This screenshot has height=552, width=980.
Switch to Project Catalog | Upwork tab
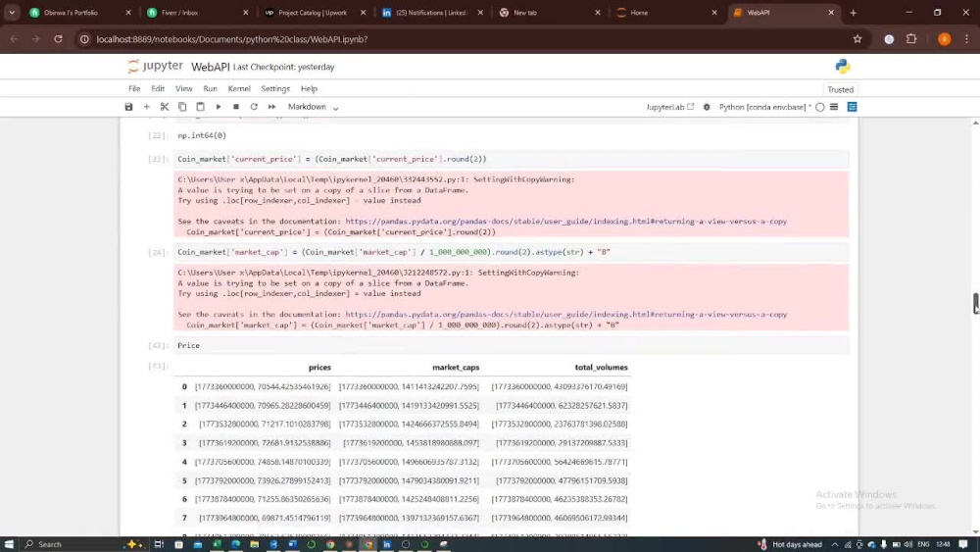tap(313, 13)
